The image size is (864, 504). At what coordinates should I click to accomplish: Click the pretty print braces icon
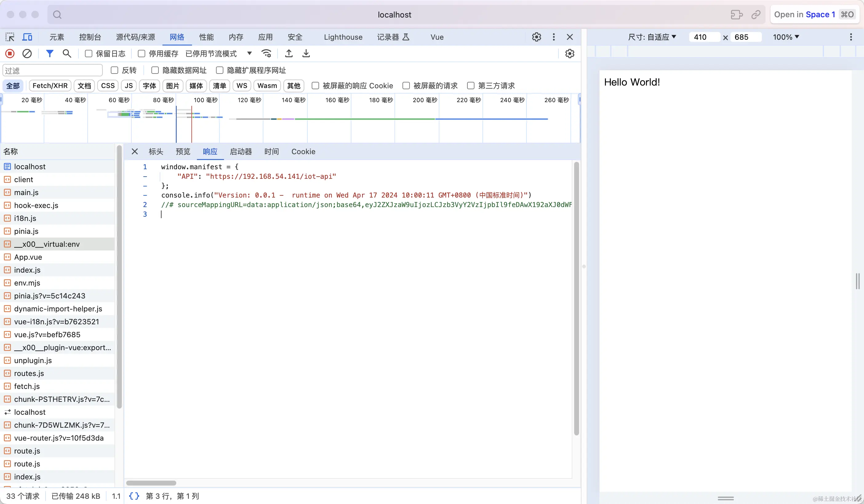(x=134, y=496)
